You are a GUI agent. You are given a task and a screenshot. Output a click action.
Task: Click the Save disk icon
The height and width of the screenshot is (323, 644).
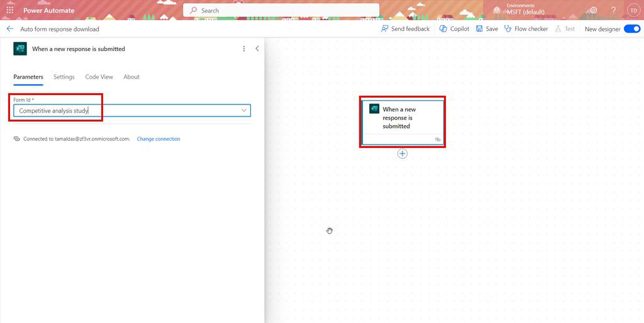click(x=479, y=29)
